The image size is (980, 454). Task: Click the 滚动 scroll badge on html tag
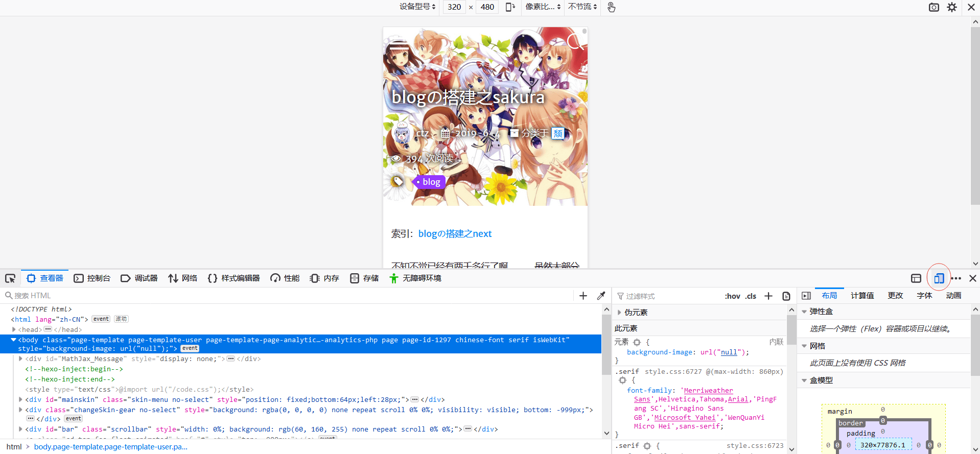[x=121, y=319]
